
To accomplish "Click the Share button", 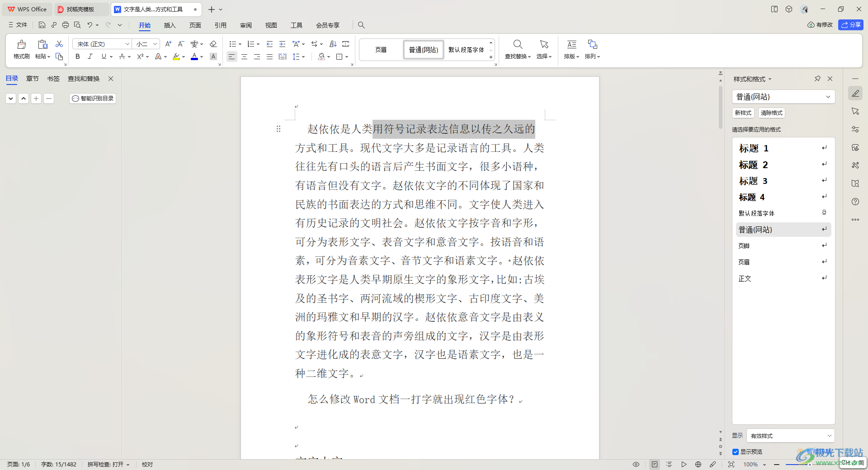I will pos(851,25).
